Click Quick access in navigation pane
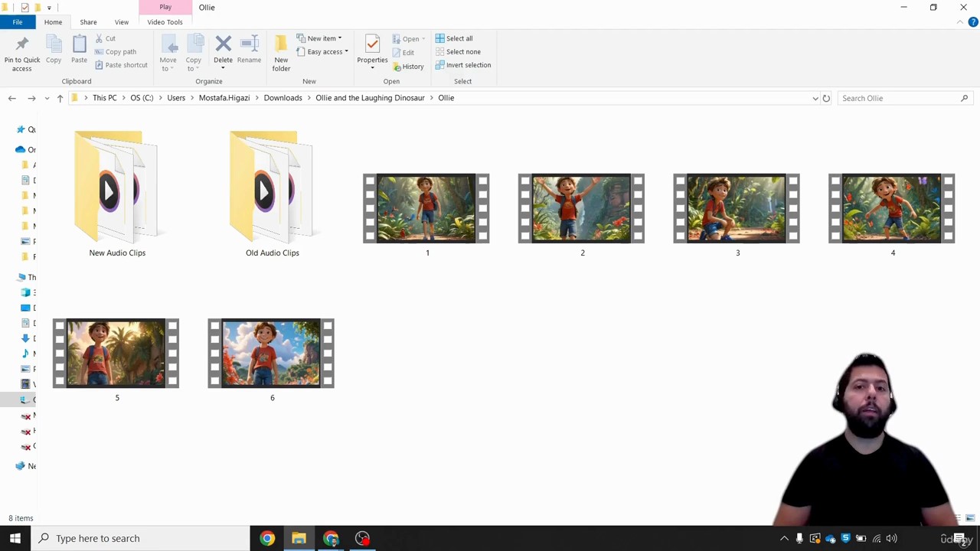 tap(26, 129)
